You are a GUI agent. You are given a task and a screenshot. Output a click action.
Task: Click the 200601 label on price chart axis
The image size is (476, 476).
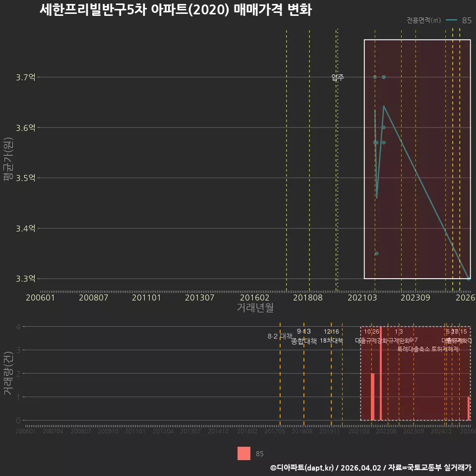tap(40, 297)
